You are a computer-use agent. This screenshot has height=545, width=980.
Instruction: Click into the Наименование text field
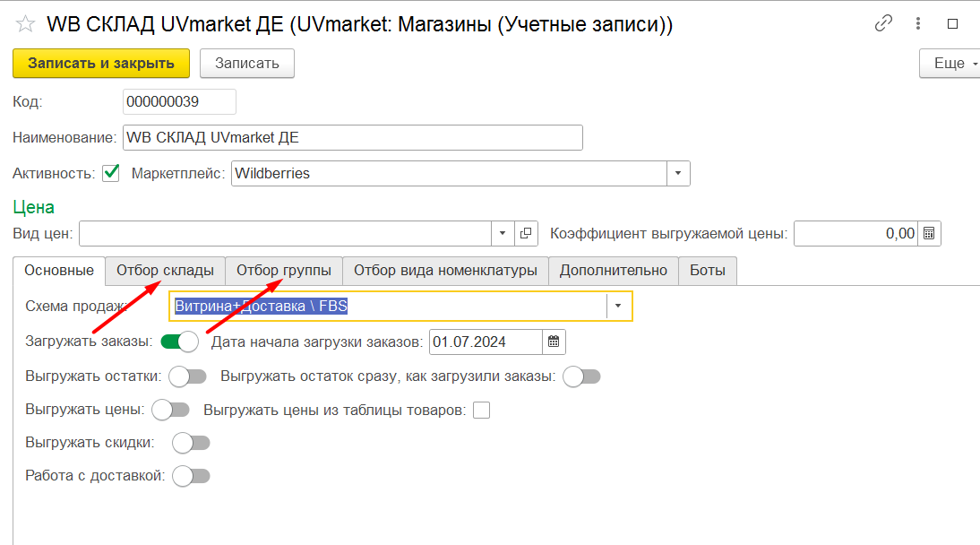click(353, 138)
